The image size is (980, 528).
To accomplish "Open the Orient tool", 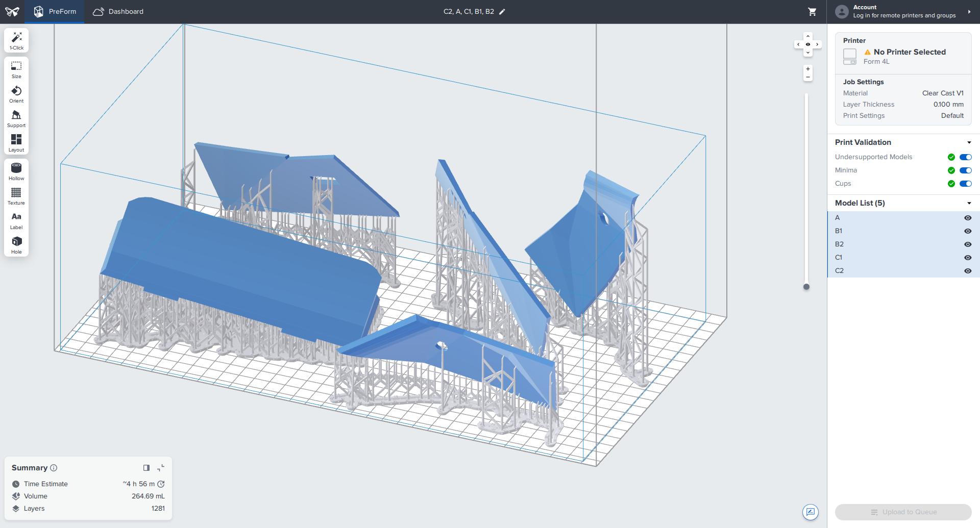I will (x=16, y=94).
